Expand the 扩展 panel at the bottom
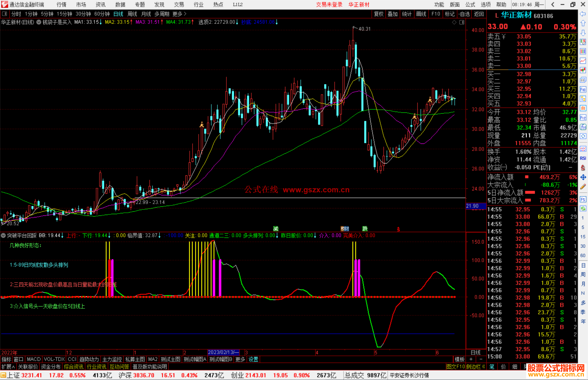This screenshot has width=588, height=380. pos(8,367)
